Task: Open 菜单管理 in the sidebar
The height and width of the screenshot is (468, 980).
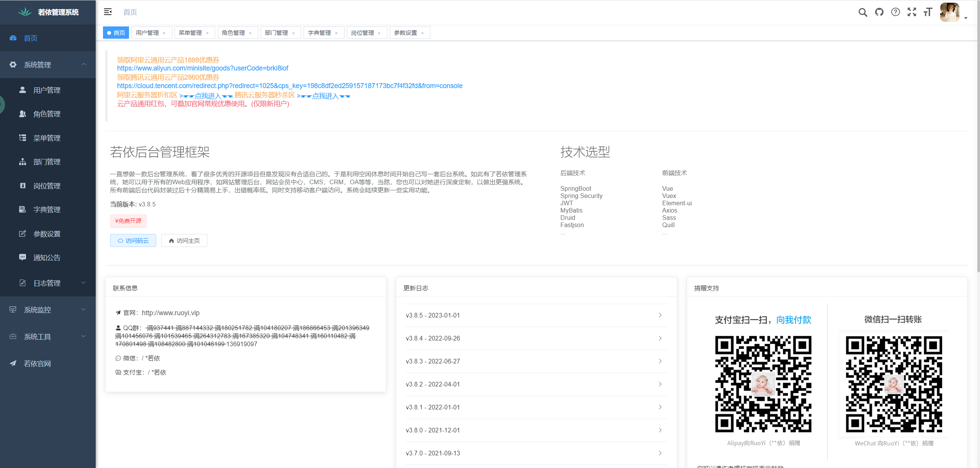Action: click(47, 138)
